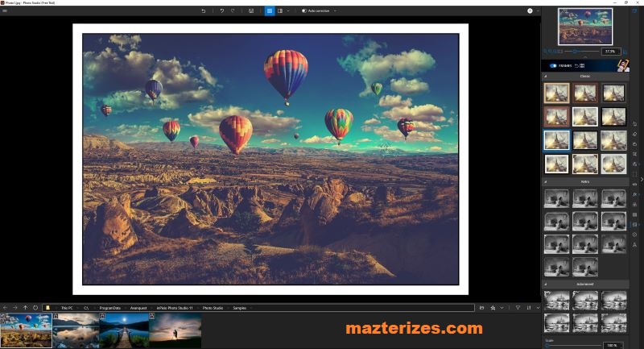Viewport: 644px width, 349px height.
Task: Open the view mode dropdown arrow
Action: pos(288,11)
